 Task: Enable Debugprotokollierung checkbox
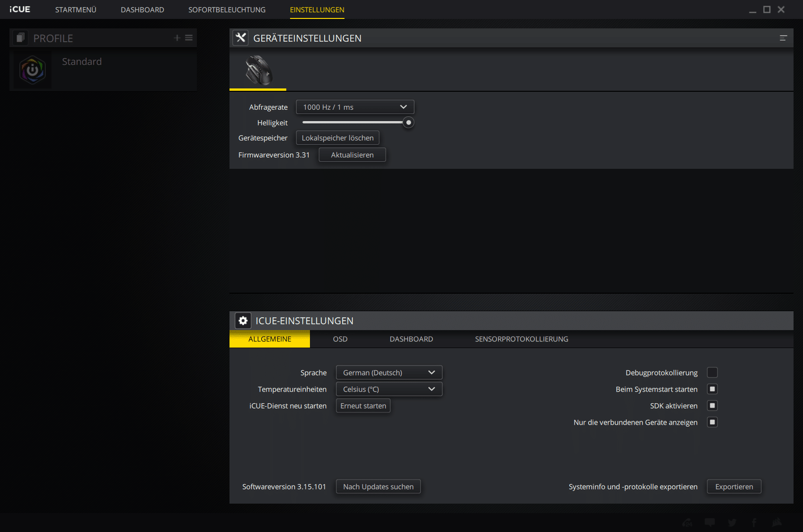pyautogui.click(x=712, y=373)
